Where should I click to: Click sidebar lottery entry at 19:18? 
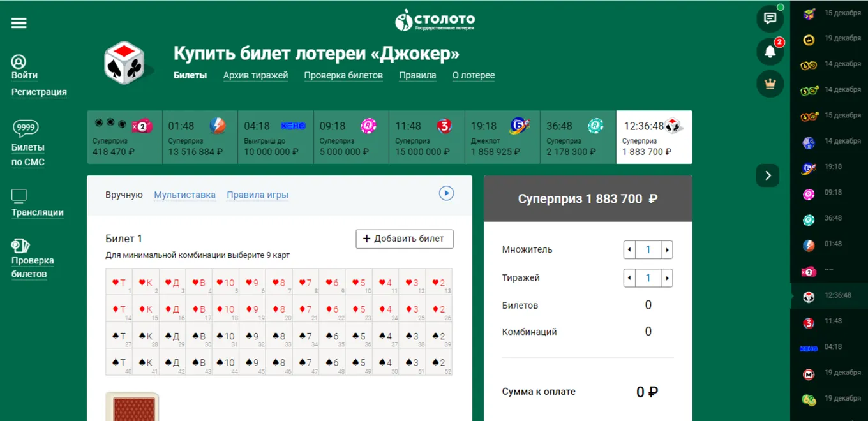[829, 167]
